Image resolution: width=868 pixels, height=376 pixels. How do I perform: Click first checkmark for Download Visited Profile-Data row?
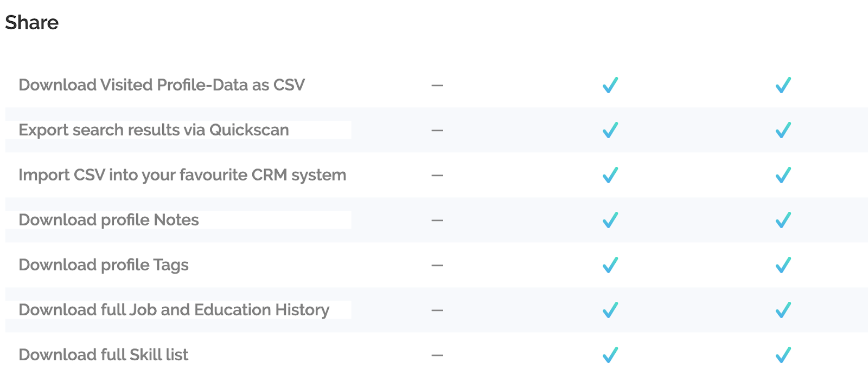coord(610,85)
